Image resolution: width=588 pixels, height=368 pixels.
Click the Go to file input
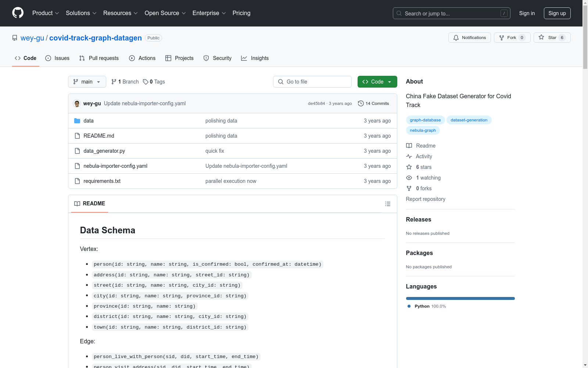tap(312, 82)
